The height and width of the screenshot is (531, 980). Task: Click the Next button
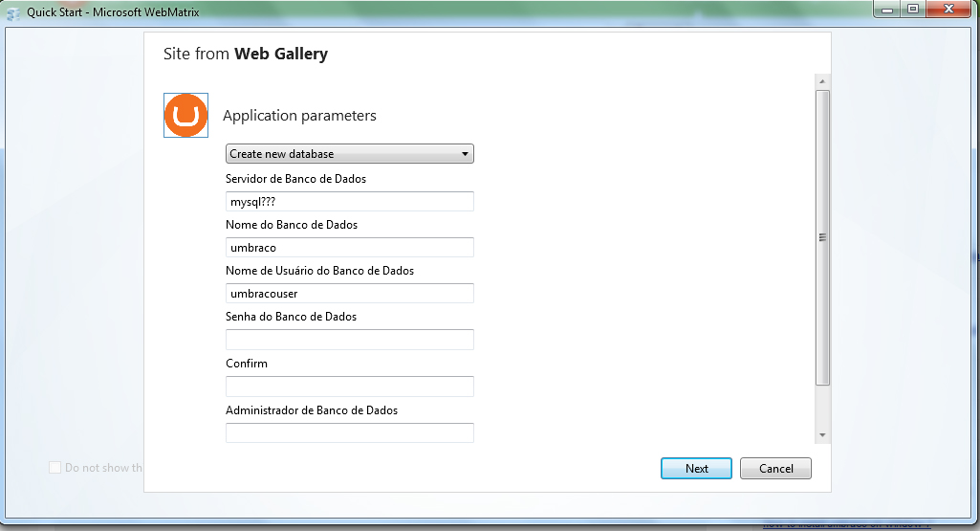(x=696, y=469)
